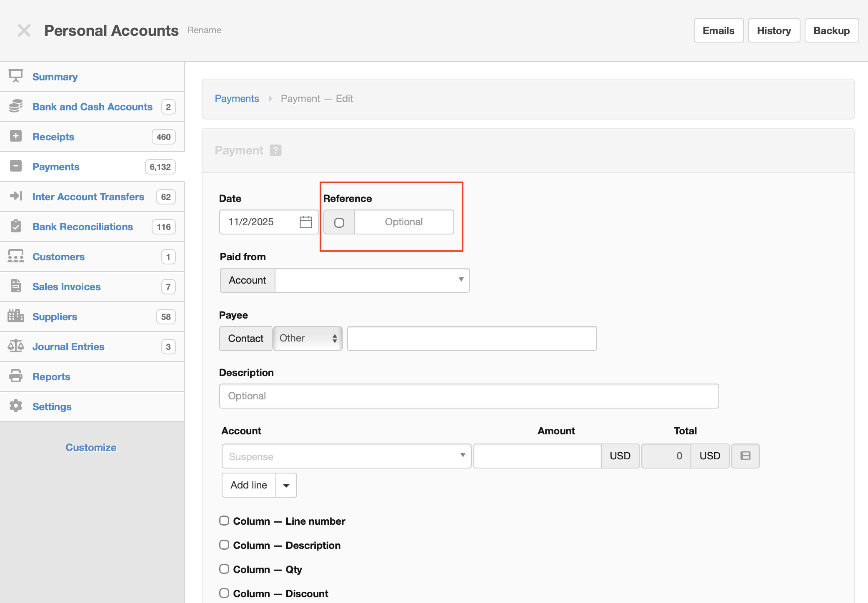Click the line details icon beside Total
Viewport: 868px width, 603px height.
745,456
